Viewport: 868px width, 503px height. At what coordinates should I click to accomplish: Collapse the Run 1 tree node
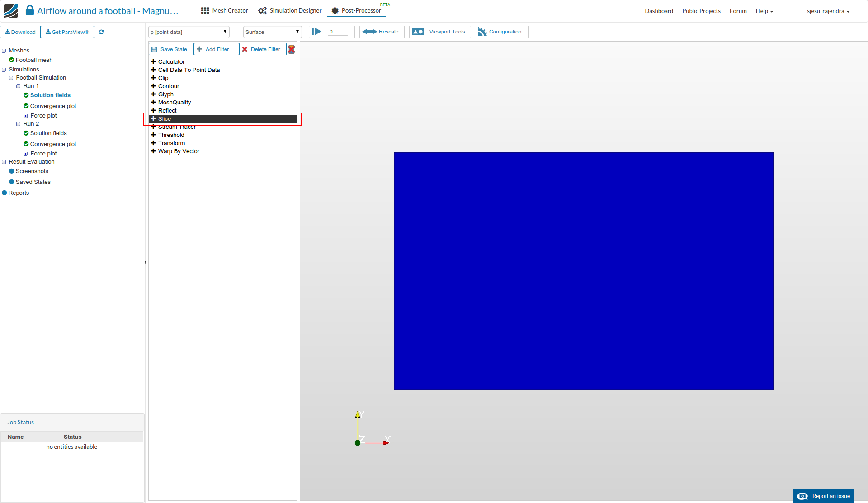point(19,86)
